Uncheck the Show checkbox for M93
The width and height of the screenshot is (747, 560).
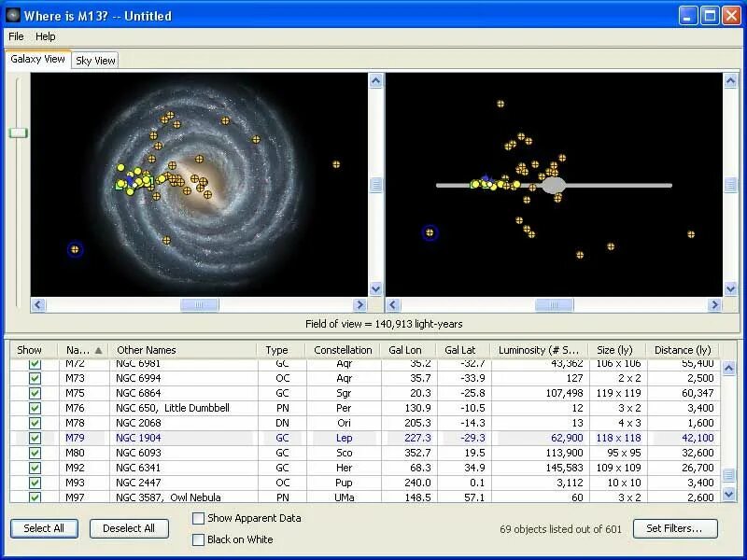pyautogui.click(x=35, y=483)
